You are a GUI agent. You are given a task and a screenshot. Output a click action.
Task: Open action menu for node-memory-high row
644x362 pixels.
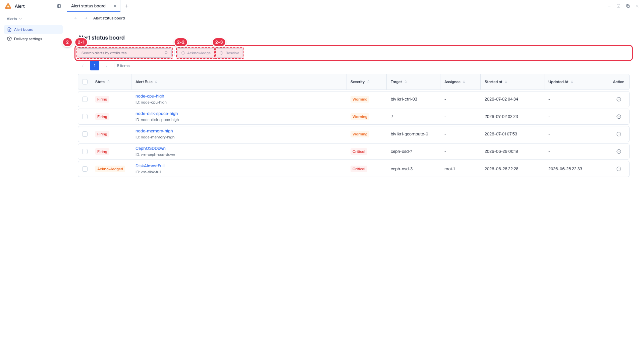pos(619,134)
